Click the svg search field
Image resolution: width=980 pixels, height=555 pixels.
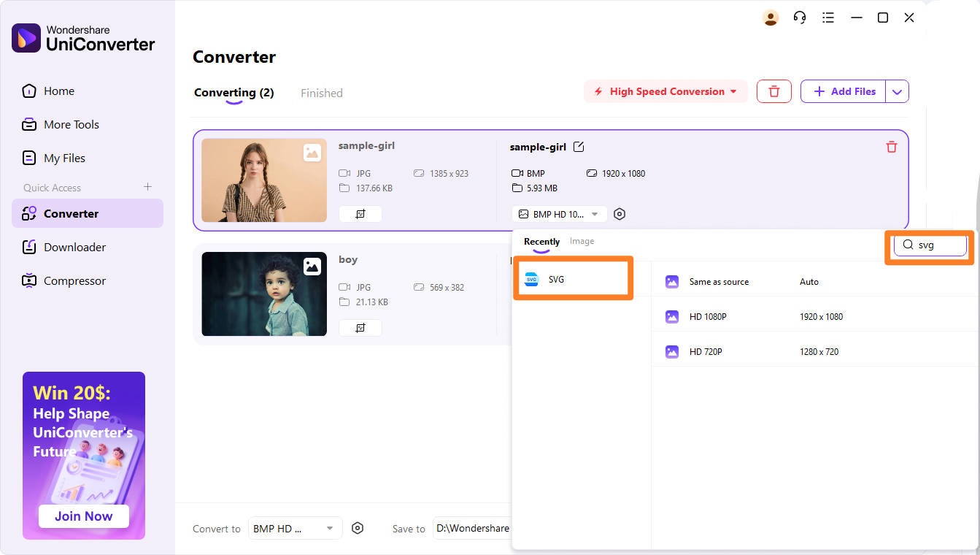tap(930, 245)
